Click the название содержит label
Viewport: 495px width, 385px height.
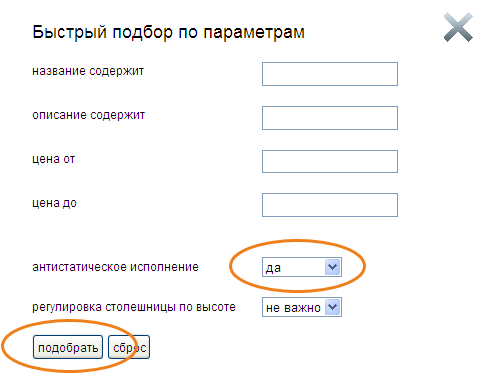(x=88, y=71)
